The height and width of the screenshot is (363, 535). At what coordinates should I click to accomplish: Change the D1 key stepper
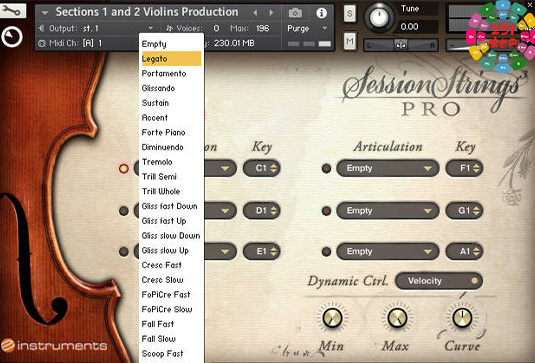pos(274,210)
